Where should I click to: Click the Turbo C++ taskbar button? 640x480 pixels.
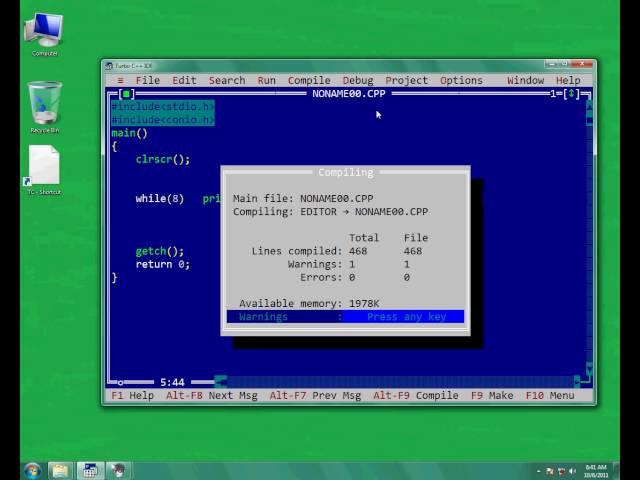(90, 471)
